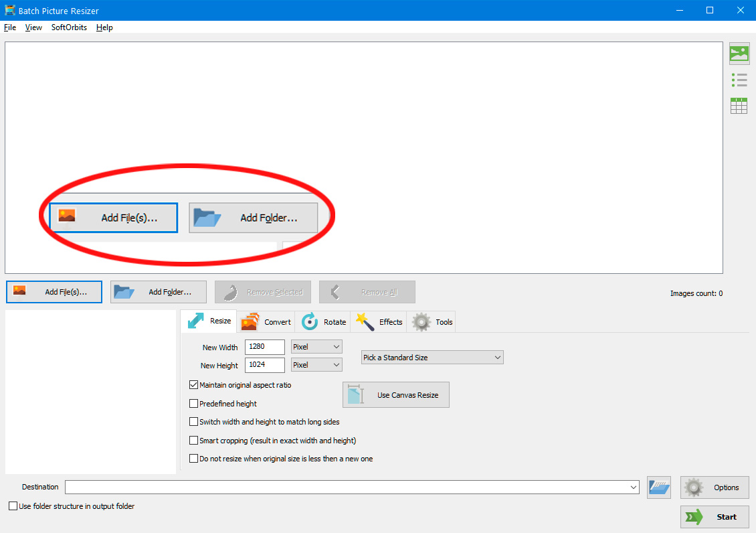This screenshot has height=533, width=756.
Task: Click inside the New Height input field
Action: coord(264,364)
